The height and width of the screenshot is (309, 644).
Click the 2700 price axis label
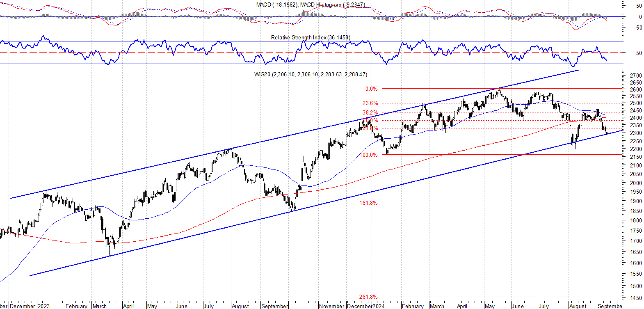click(x=636, y=76)
